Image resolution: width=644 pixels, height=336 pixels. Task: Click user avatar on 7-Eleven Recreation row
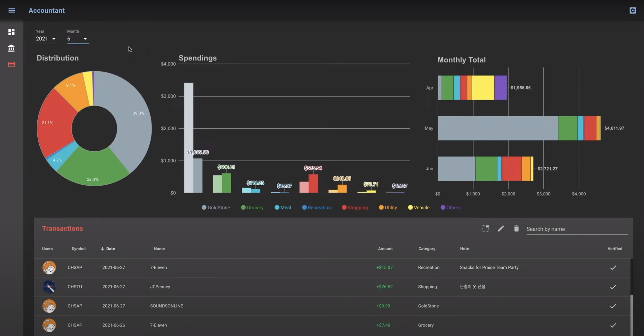[x=49, y=267]
